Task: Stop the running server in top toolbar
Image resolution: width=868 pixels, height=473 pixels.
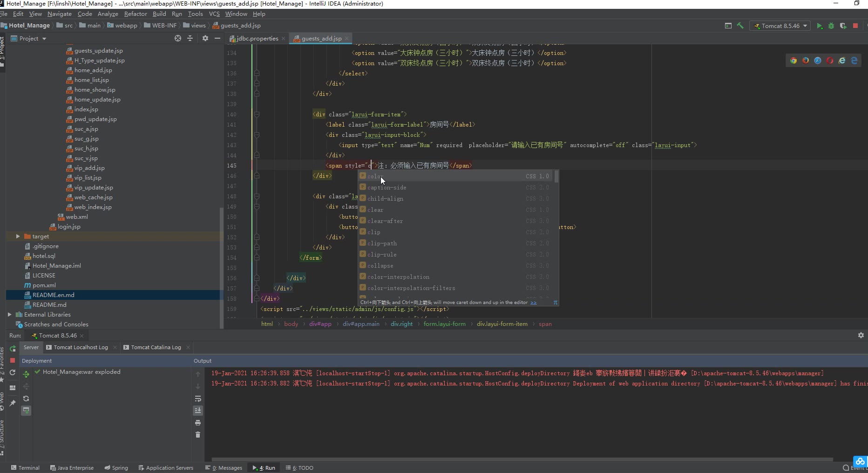Action: (855, 26)
